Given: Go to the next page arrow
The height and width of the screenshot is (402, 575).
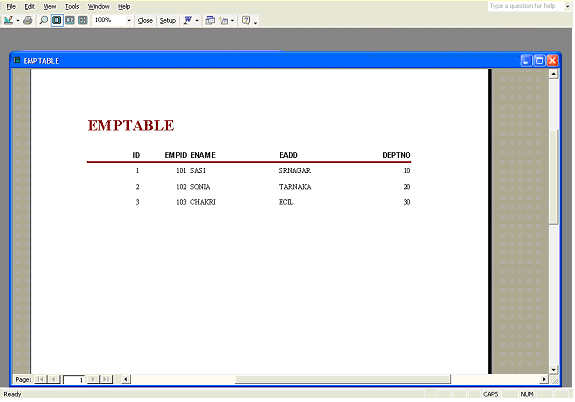Looking at the screenshot, I should click(x=93, y=379).
